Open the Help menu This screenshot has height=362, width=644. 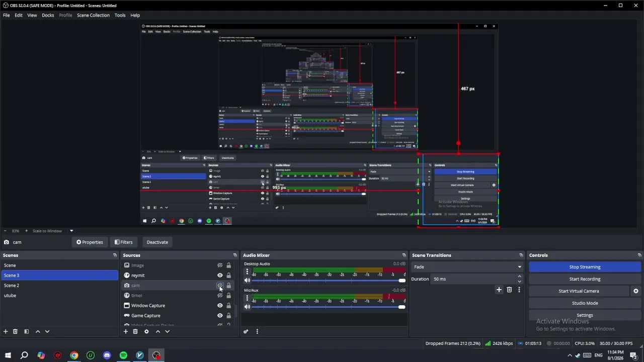click(135, 15)
